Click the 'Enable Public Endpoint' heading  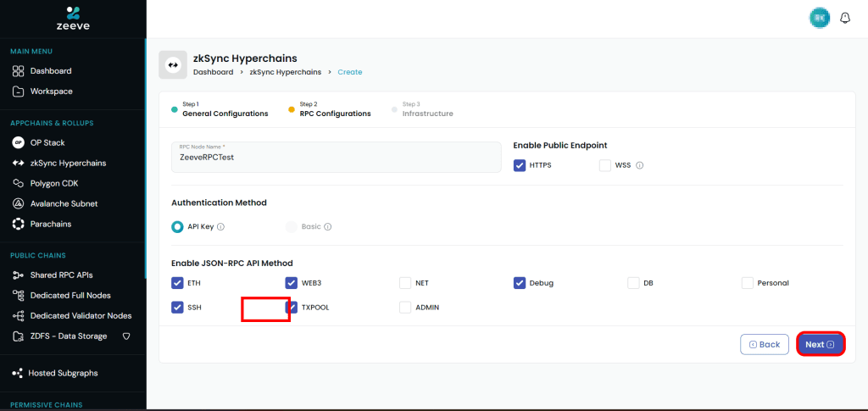click(560, 145)
